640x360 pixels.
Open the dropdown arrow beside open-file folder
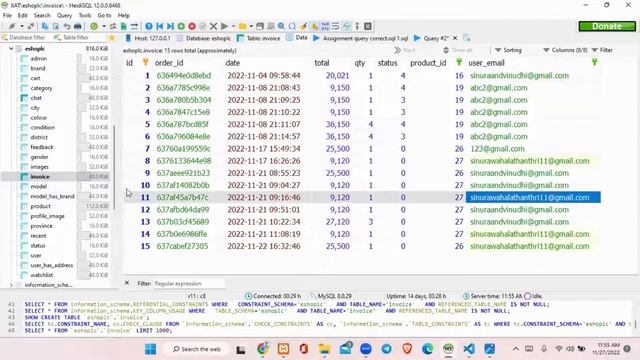pos(251,26)
